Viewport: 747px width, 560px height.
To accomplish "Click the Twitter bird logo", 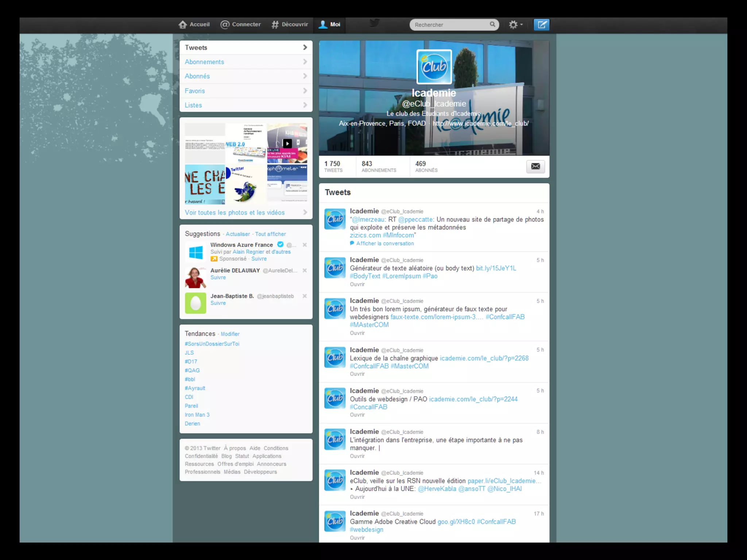I will pos(375,24).
